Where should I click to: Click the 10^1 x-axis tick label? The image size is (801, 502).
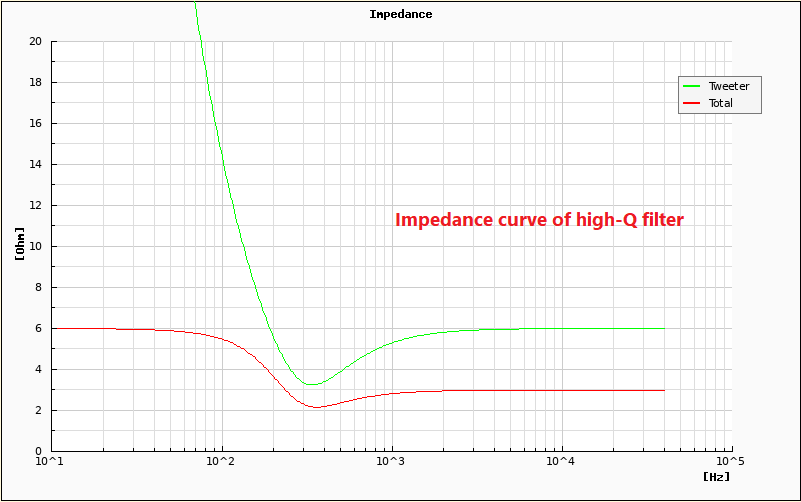pyautogui.click(x=50, y=461)
